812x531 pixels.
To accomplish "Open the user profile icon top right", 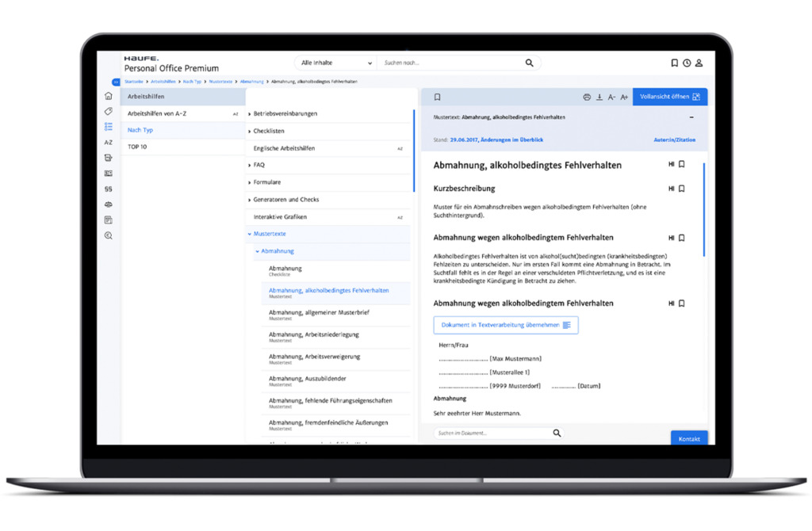I will (x=699, y=63).
